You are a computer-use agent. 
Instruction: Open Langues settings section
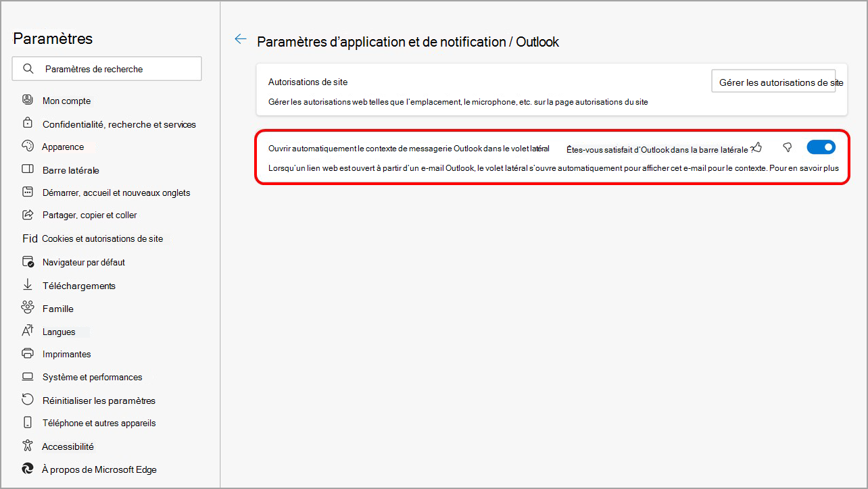coord(59,332)
